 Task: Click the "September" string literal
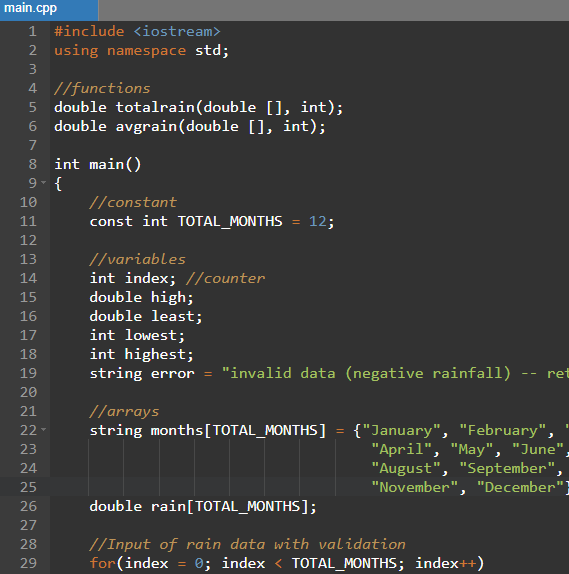tap(507, 469)
